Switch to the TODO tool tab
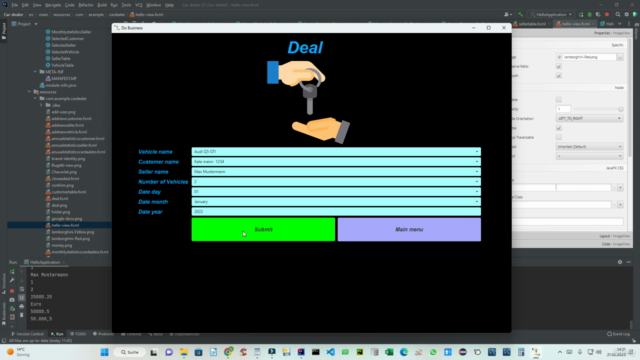 [78, 334]
